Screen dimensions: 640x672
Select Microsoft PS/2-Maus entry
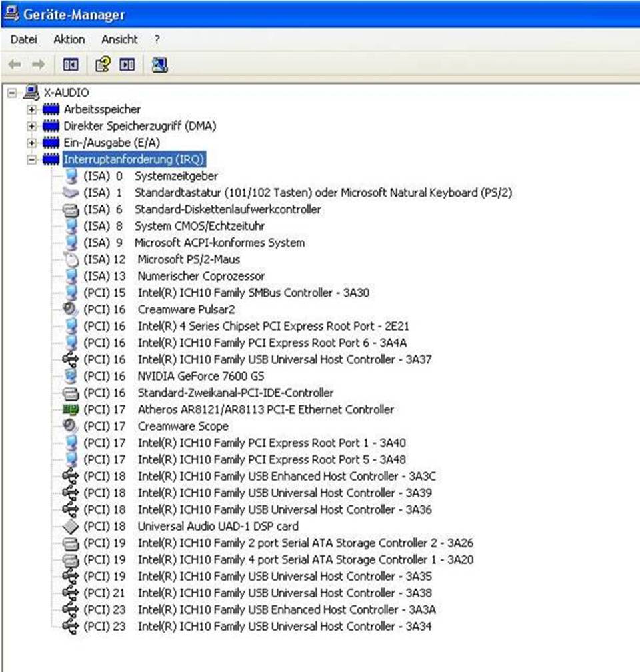pos(161,259)
